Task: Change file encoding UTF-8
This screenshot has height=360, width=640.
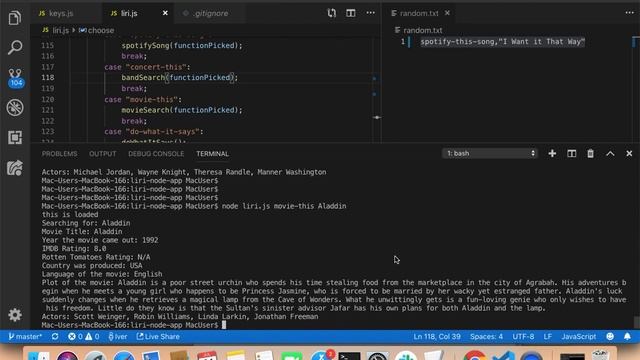Action: pos(523,336)
